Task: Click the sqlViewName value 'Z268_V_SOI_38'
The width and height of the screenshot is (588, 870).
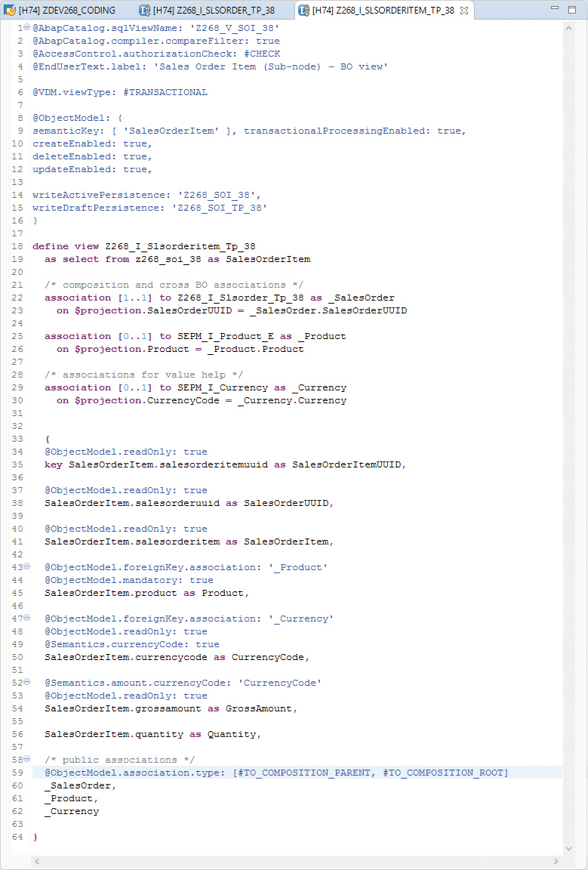Action: coord(233,28)
